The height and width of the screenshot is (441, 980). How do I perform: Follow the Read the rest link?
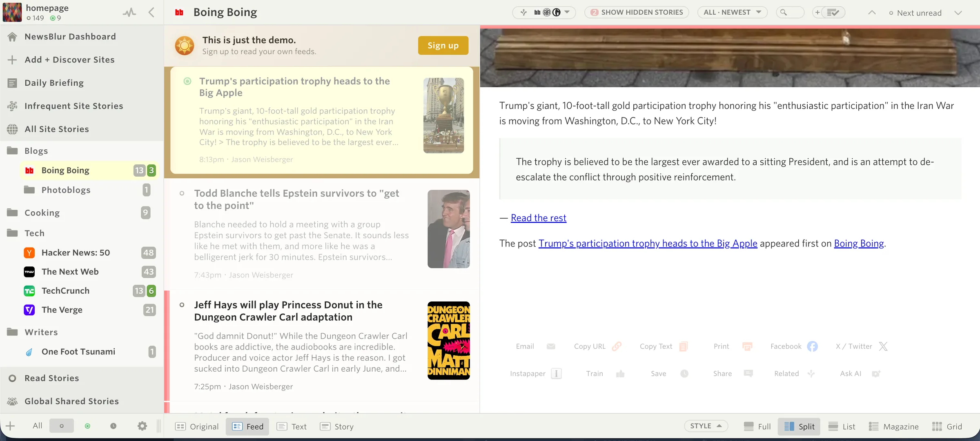pos(538,218)
